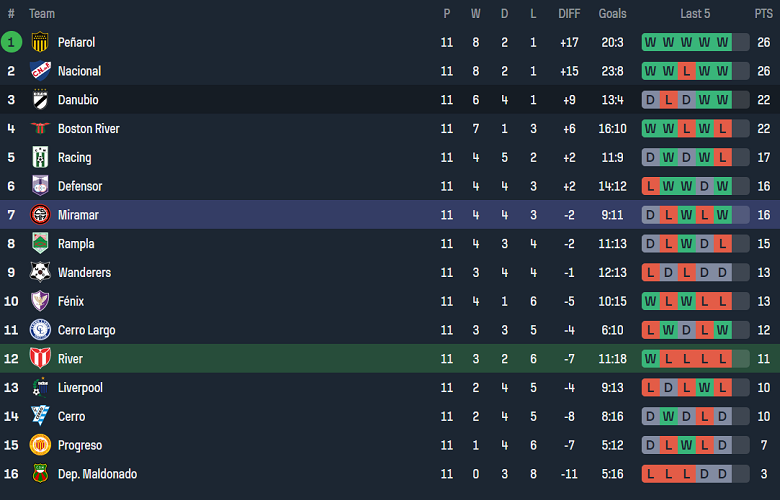Click the Nacional club crest icon
This screenshot has width=780, height=500.
(40, 71)
